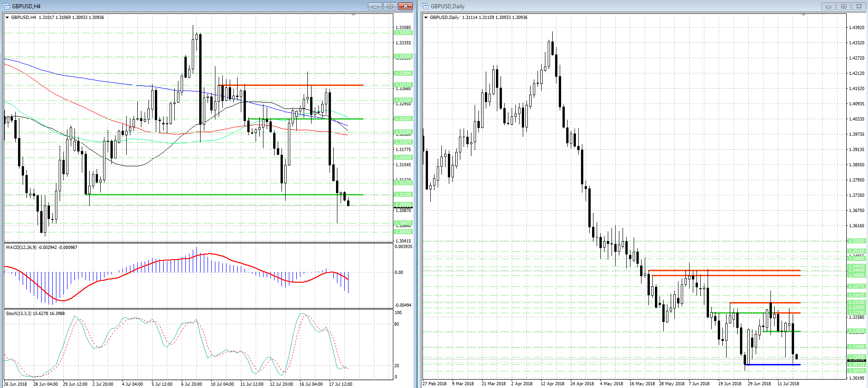Click the 1.38550 price on Daily scale

(x=856, y=165)
